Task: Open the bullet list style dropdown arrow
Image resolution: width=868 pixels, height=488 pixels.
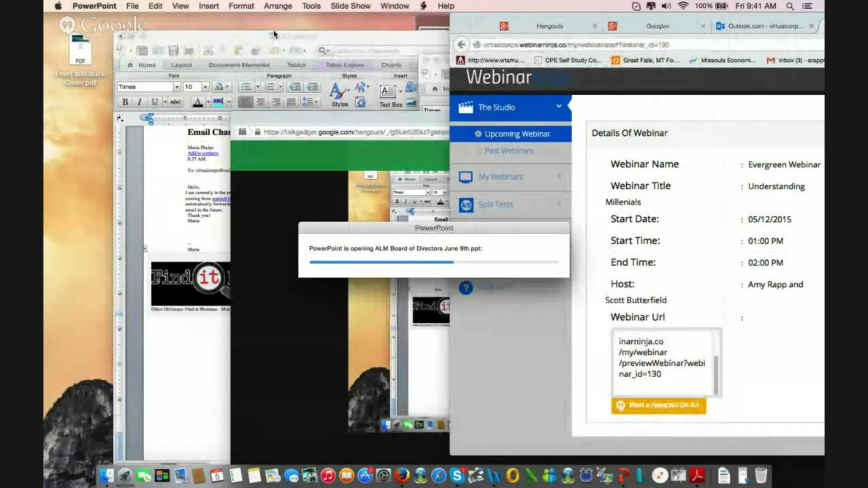Action: point(256,87)
